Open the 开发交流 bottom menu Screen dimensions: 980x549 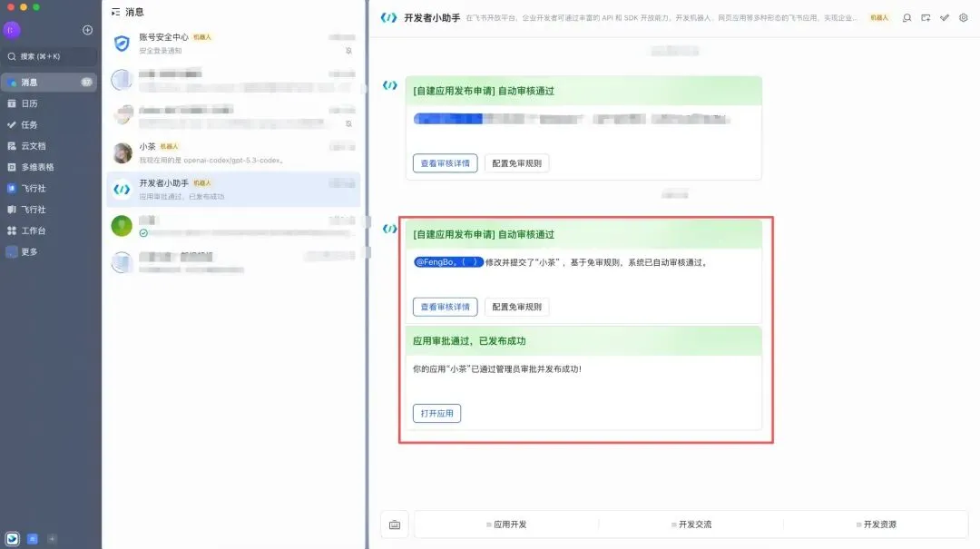tap(691, 524)
